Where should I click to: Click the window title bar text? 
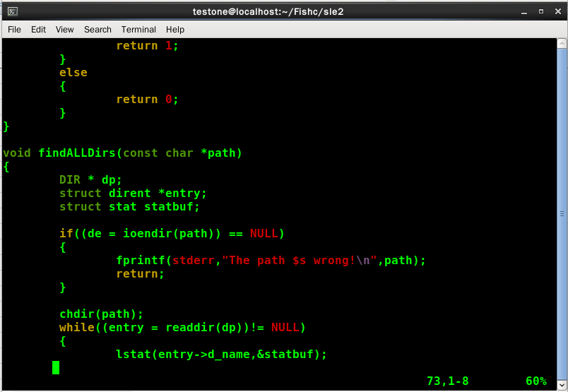[x=268, y=11]
